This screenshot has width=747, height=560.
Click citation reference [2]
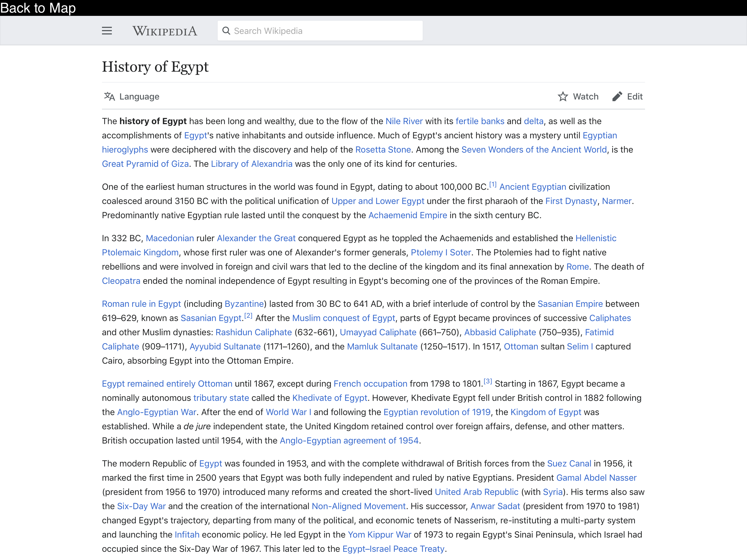pyautogui.click(x=248, y=316)
